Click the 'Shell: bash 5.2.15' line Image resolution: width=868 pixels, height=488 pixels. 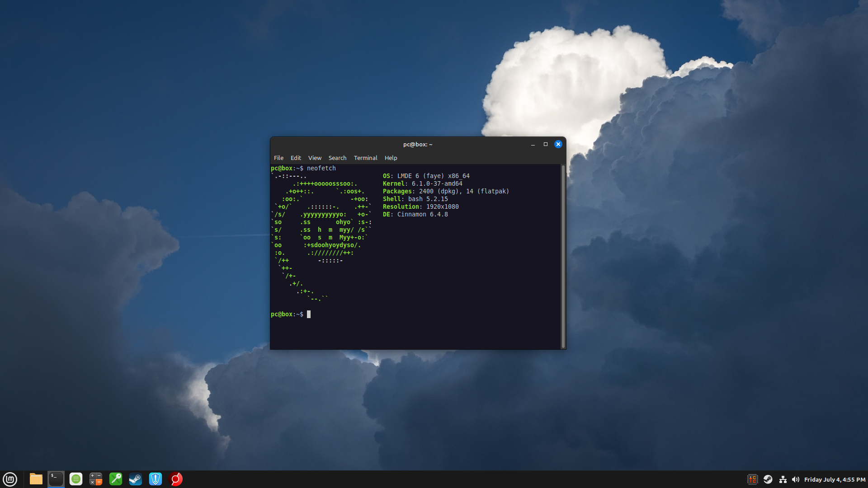[x=415, y=199]
